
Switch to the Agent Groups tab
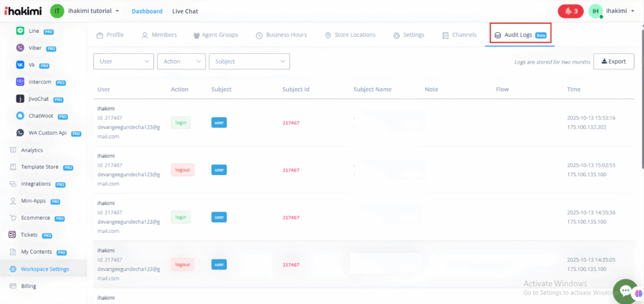coord(215,35)
